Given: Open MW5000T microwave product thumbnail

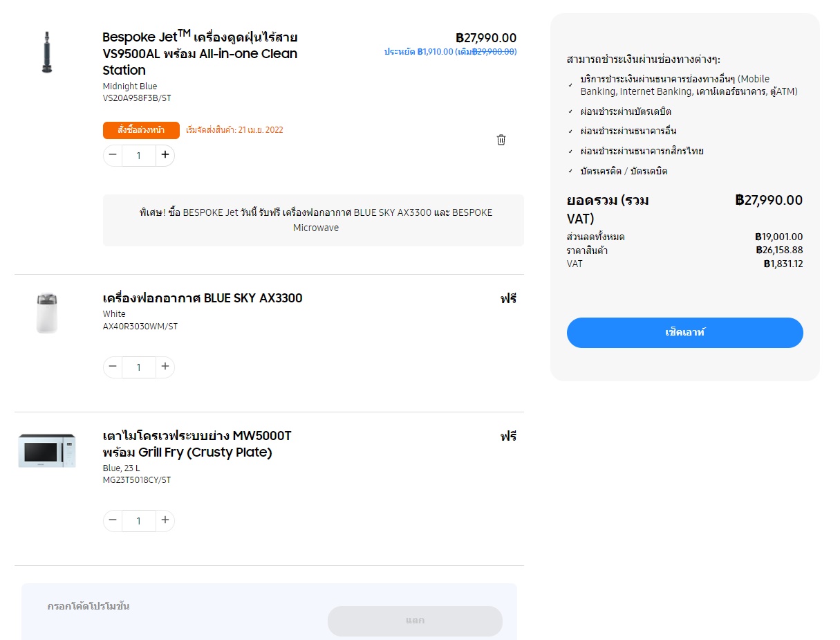Looking at the screenshot, I should (x=47, y=450).
